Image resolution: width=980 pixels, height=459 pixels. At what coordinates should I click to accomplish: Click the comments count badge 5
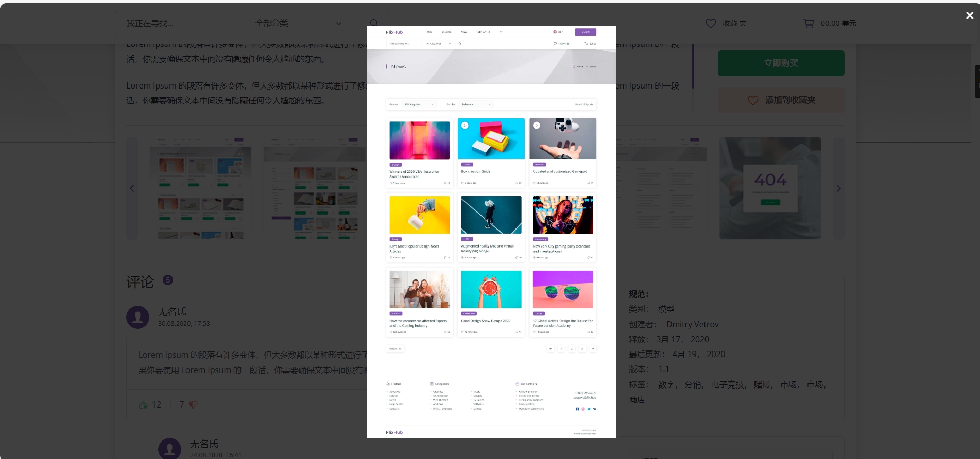click(x=168, y=280)
